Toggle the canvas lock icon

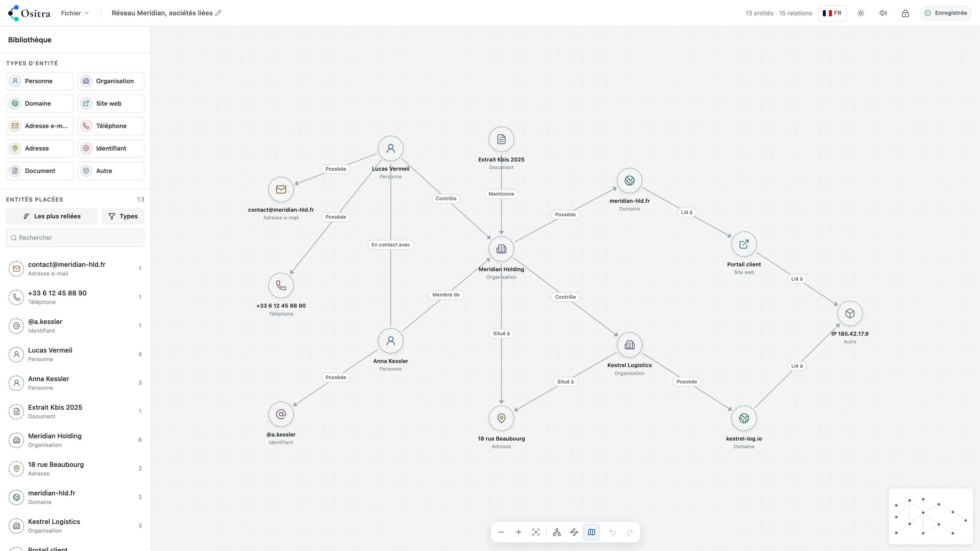pyautogui.click(x=905, y=13)
